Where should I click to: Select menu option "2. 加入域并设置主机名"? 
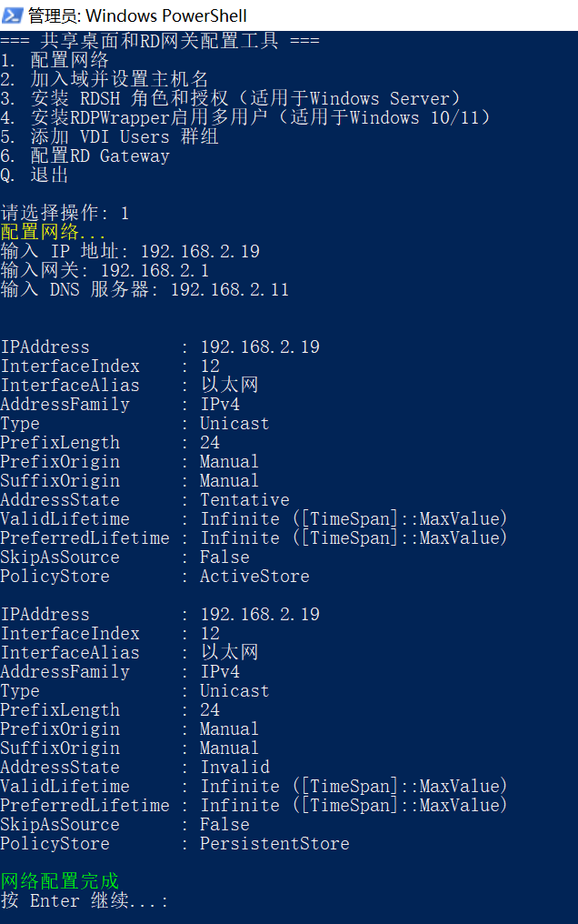[105, 79]
